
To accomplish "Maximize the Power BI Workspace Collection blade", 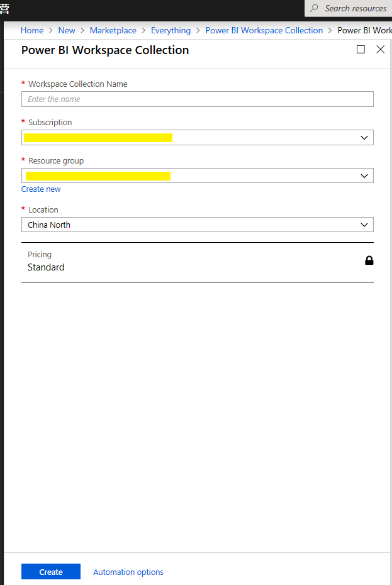I will [361, 50].
